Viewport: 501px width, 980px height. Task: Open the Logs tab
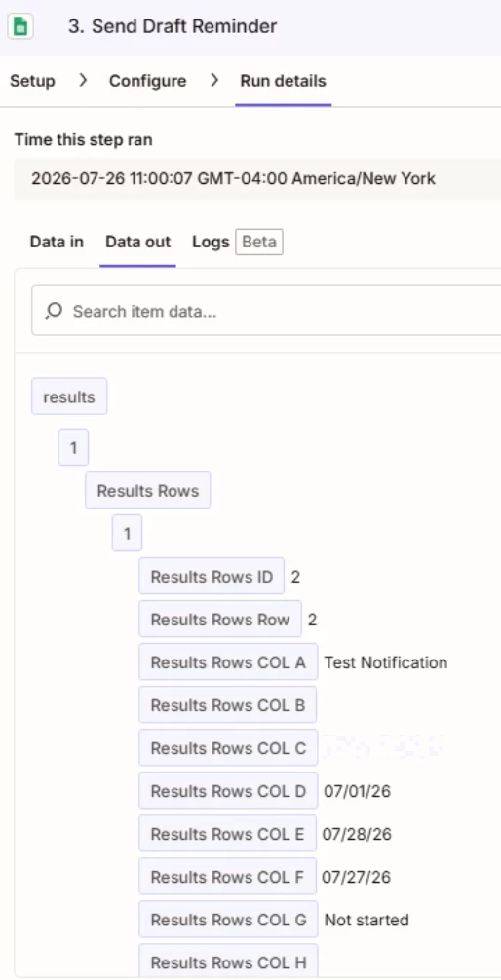point(211,242)
